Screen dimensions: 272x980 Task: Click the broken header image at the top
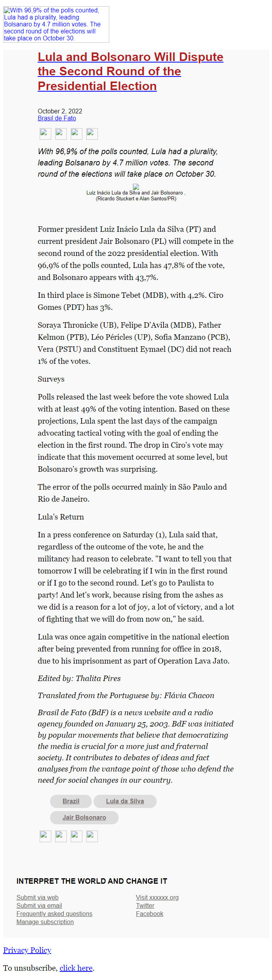tap(56, 24)
